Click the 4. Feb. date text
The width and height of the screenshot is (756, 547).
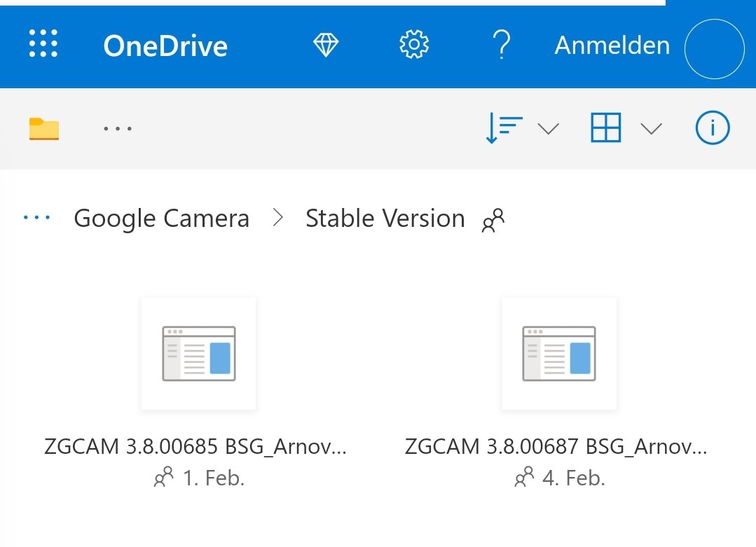pyautogui.click(x=574, y=478)
